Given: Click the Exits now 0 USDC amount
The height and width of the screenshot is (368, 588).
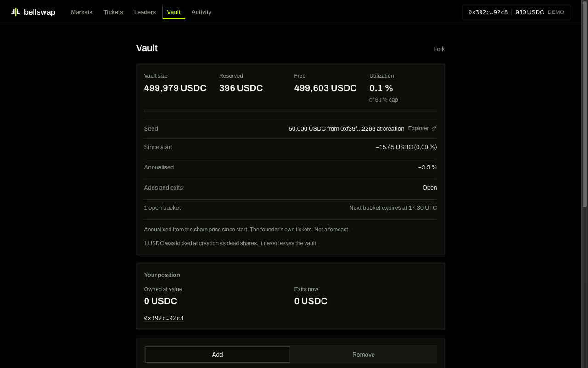Looking at the screenshot, I should 311,301.
